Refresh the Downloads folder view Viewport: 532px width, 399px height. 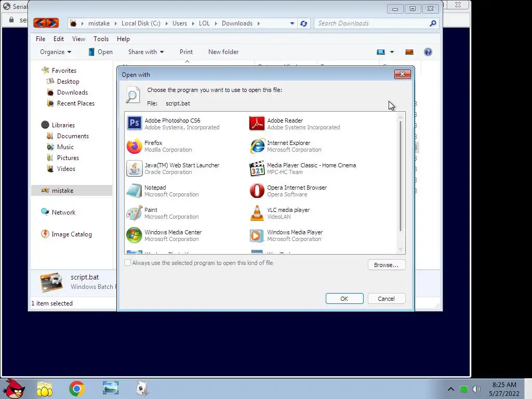[303, 23]
